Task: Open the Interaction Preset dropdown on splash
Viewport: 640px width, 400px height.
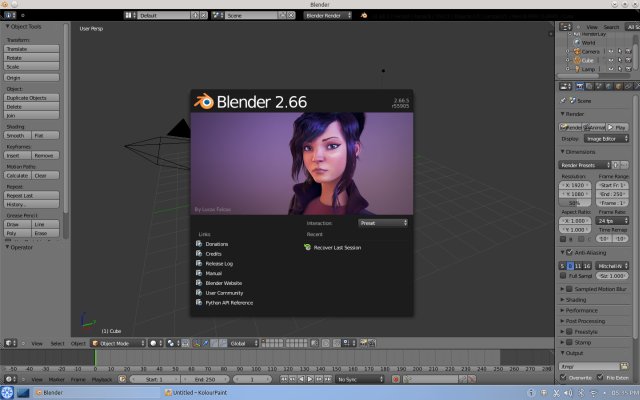Action: point(383,223)
